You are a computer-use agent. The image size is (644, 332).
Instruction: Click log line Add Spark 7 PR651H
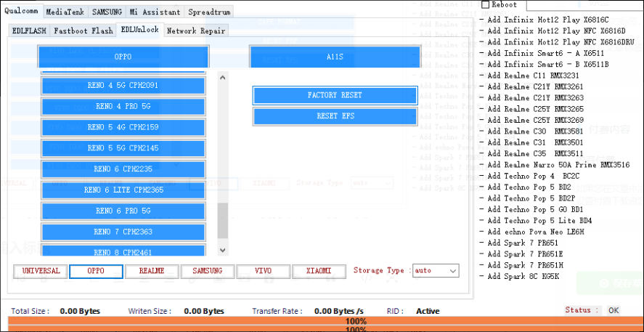tap(521, 265)
